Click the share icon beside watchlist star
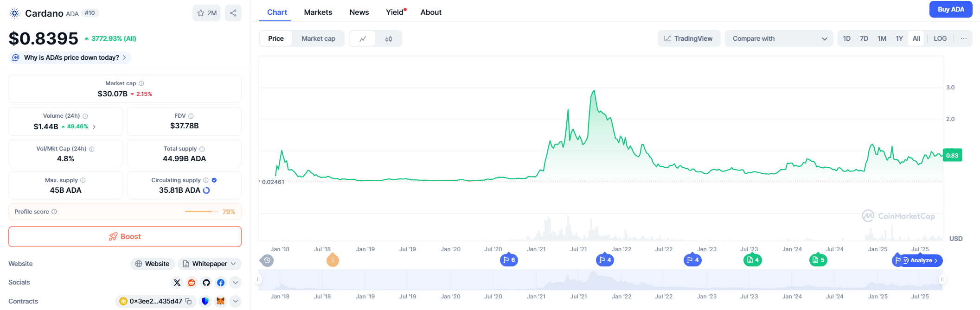Screen dimensions: 980x310 tap(233, 13)
